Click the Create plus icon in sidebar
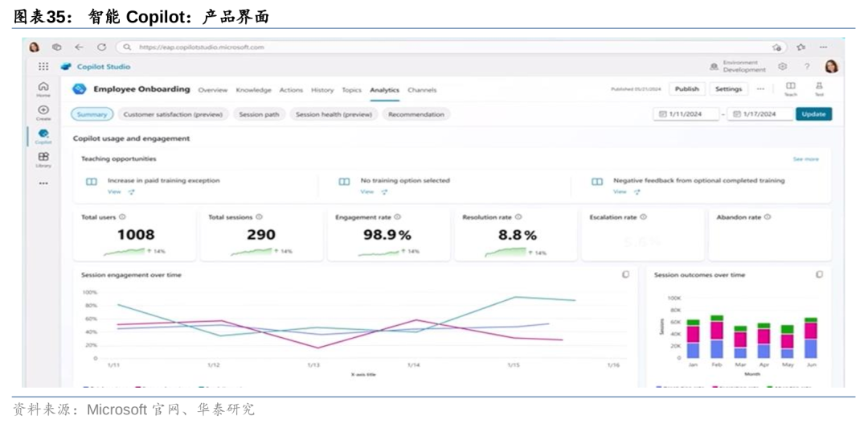Viewport: 868px width, 424px height. tap(43, 110)
